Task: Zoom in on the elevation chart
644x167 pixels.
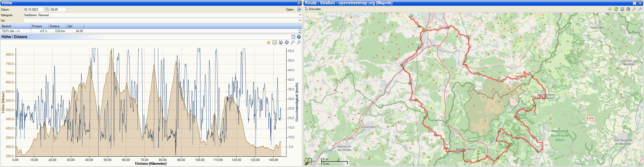Action: pos(299,42)
